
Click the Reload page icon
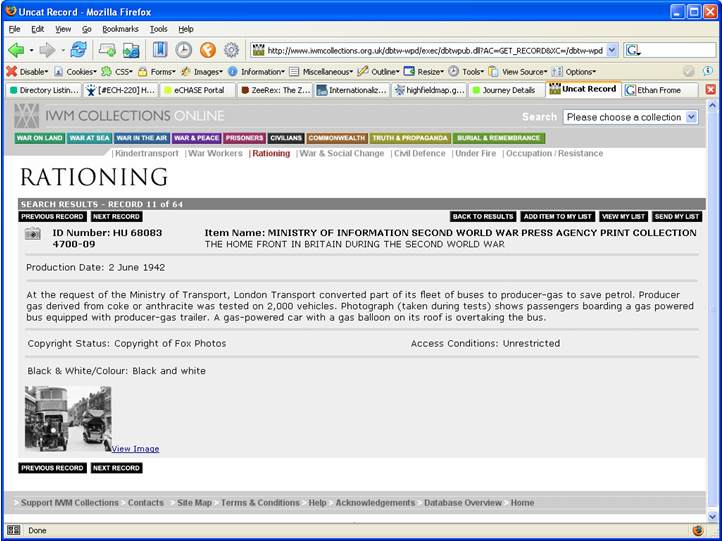79,50
